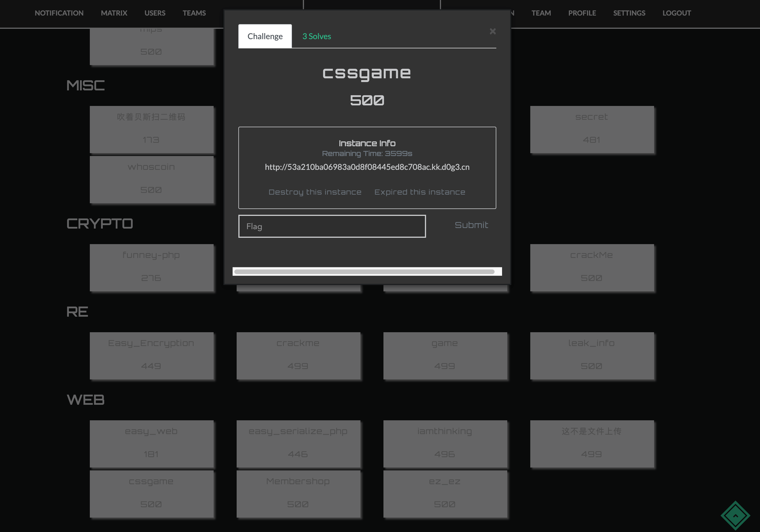The height and width of the screenshot is (532, 760).
Task: Click Logout in the navigation bar
Action: (x=677, y=13)
